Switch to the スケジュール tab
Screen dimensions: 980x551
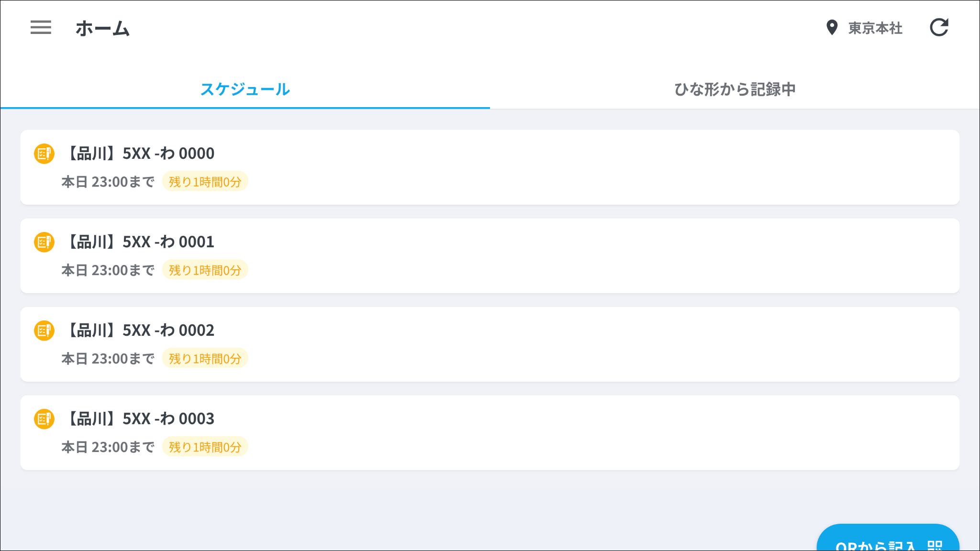tap(245, 89)
